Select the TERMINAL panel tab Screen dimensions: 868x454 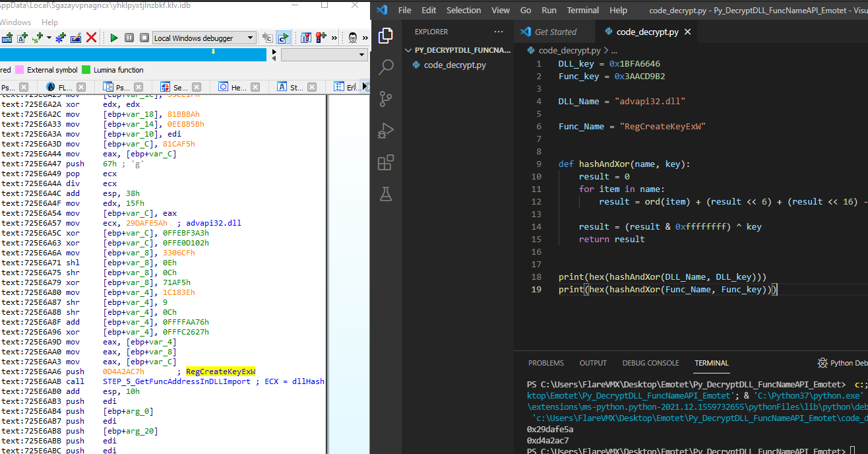712,363
